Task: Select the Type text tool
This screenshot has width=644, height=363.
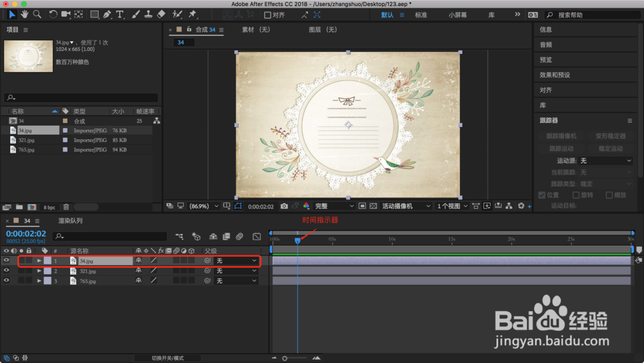Action: [120, 14]
